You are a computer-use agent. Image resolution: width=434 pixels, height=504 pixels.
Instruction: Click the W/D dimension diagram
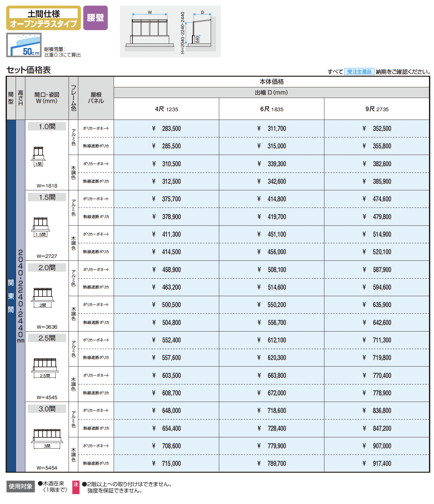[x=170, y=31]
